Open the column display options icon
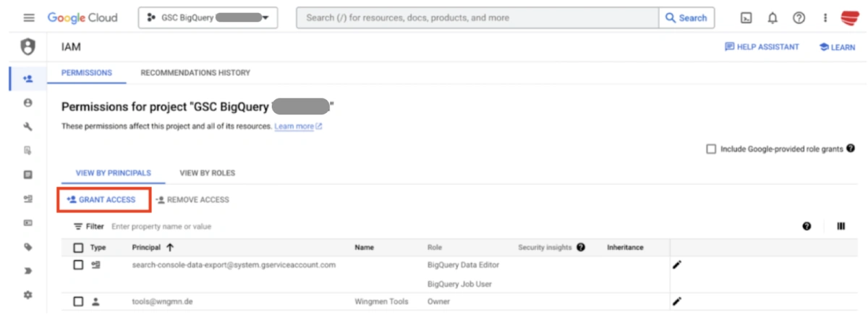The width and height of the screenshot is (868, 326). coord(841,226)
